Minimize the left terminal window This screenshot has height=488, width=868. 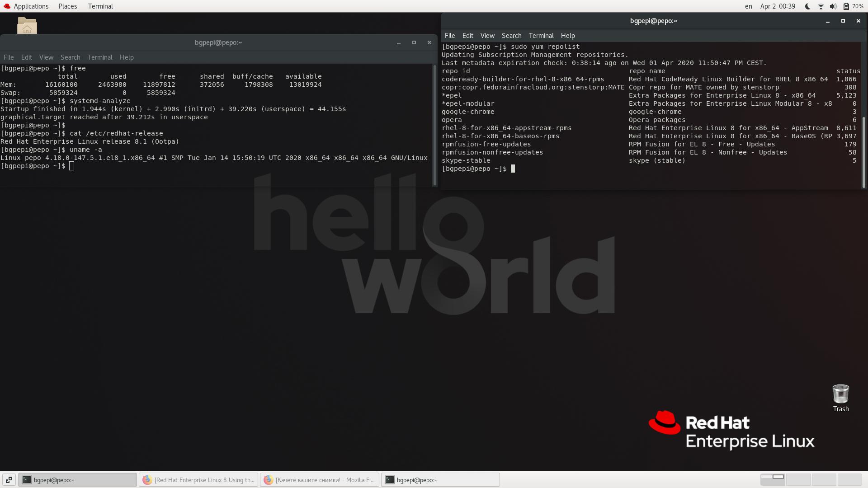[399, 42]
